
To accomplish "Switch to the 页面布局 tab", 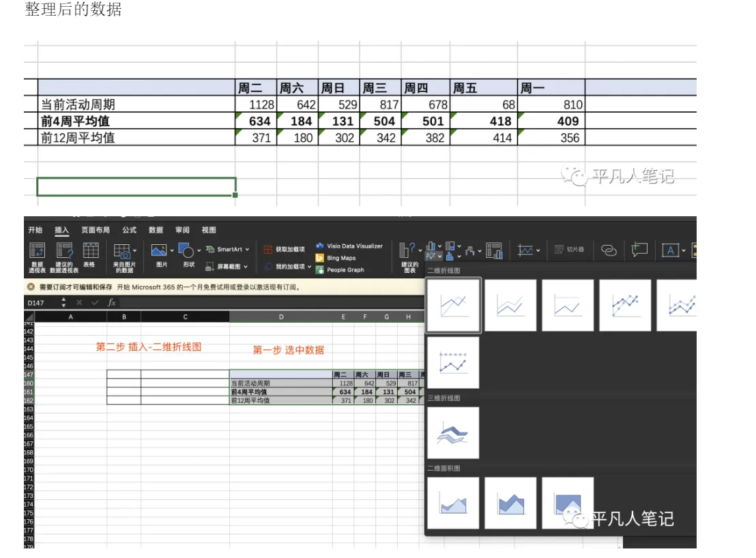I will tap(96, 230).
